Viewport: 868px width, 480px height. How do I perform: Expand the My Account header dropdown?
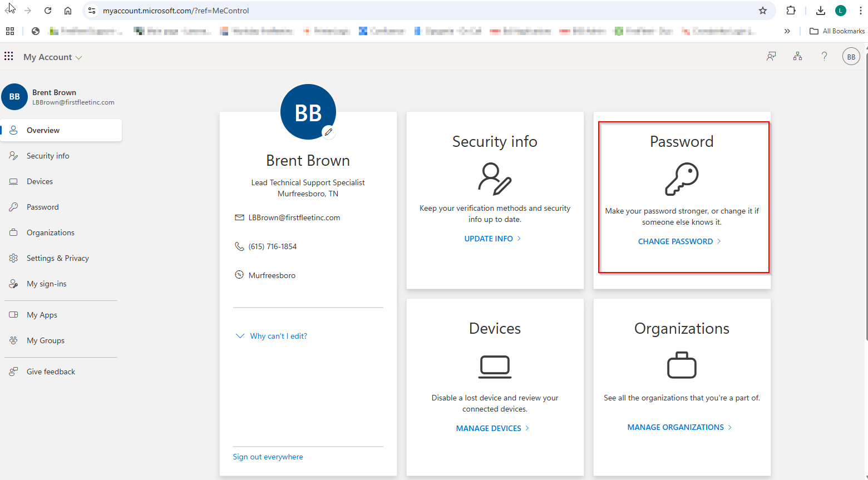[x=52, y=57]
